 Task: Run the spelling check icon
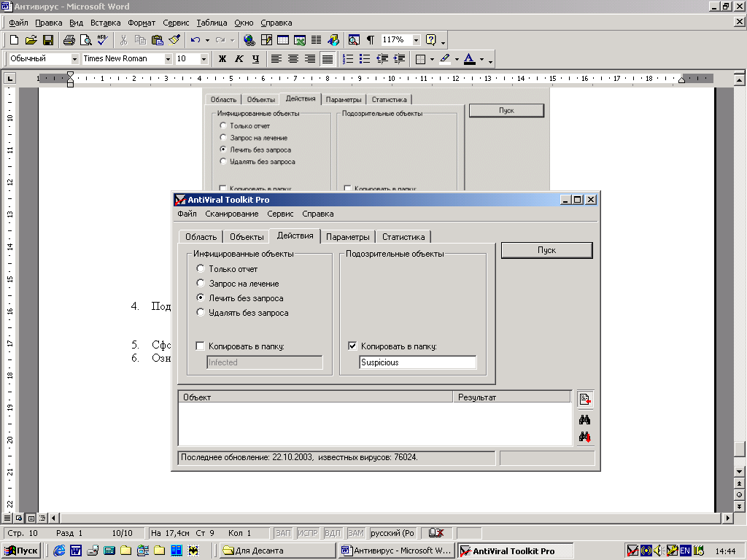coord(102,40)
